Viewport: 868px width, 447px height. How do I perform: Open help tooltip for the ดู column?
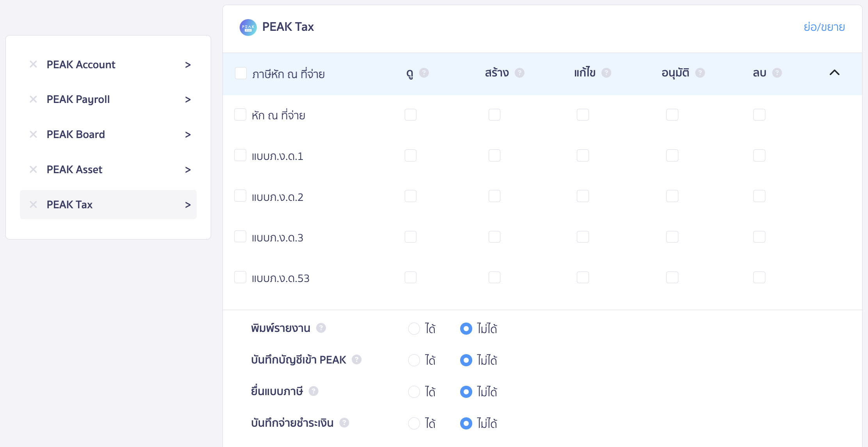[x=425, y=73]
